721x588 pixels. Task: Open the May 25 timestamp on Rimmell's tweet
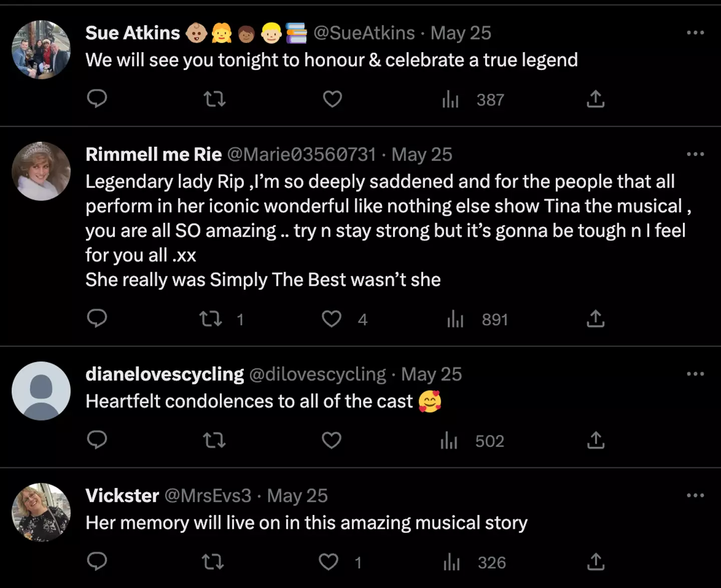422,155
